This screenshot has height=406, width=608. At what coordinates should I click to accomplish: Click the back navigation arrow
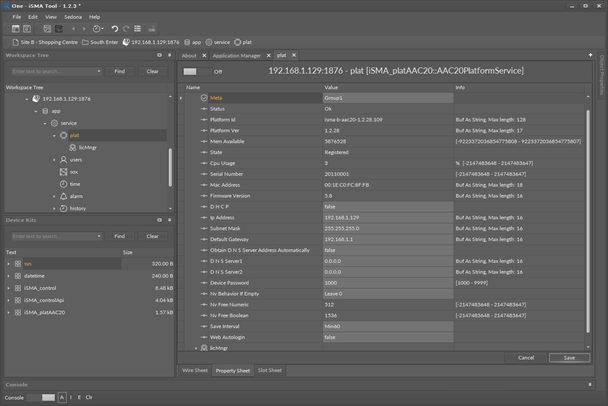point(71,29)
